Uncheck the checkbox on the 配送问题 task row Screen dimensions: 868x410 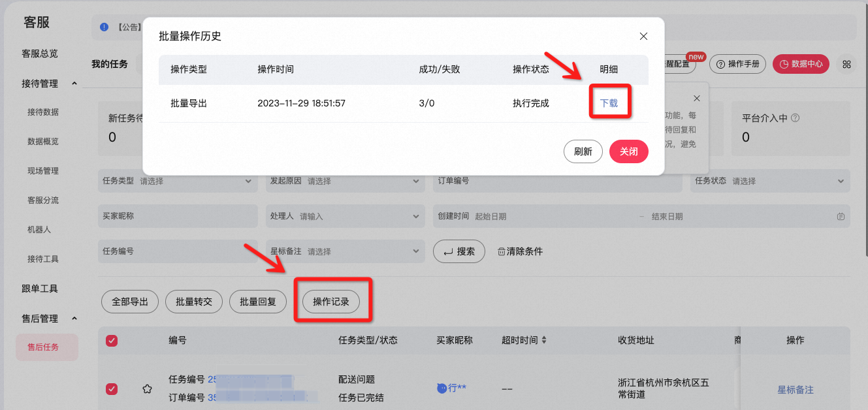[112, 389]
